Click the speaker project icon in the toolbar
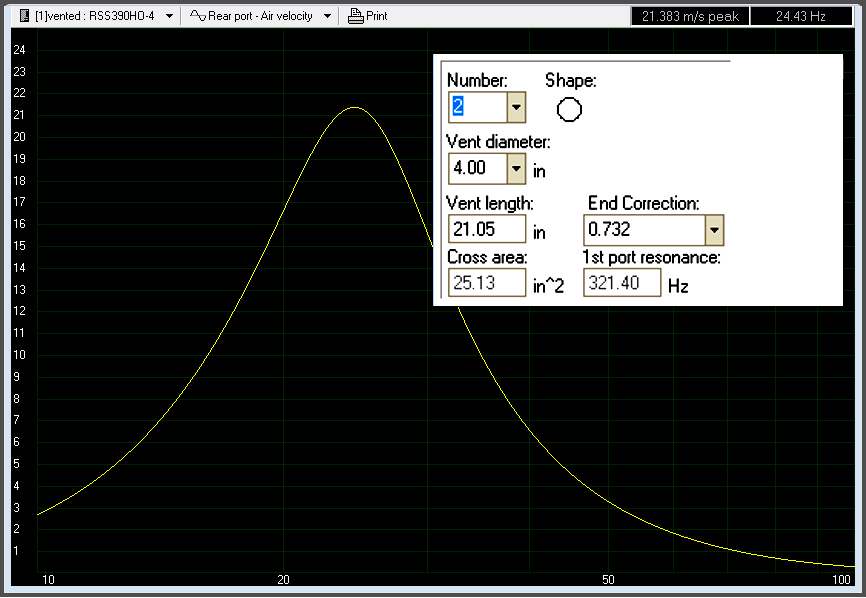The height and width of the screenshot is (598, 866). click(x=24, y=16)
